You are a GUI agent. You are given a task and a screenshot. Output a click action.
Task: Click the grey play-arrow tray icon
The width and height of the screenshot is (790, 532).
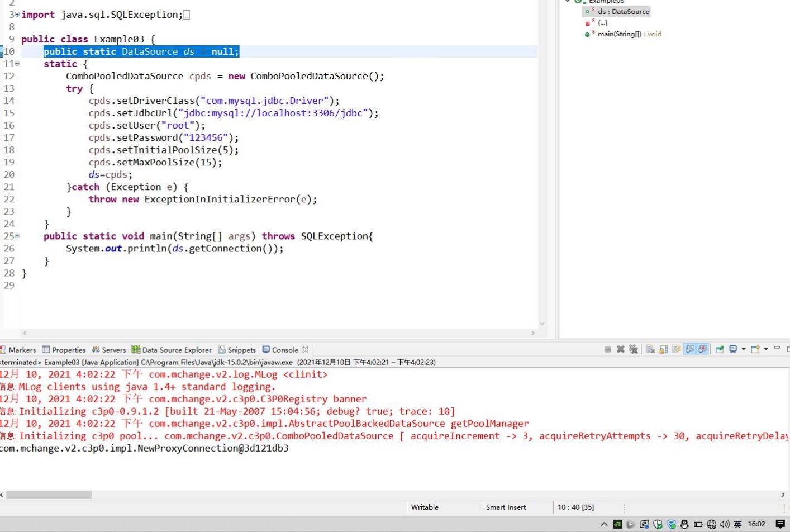pos(631,524)
